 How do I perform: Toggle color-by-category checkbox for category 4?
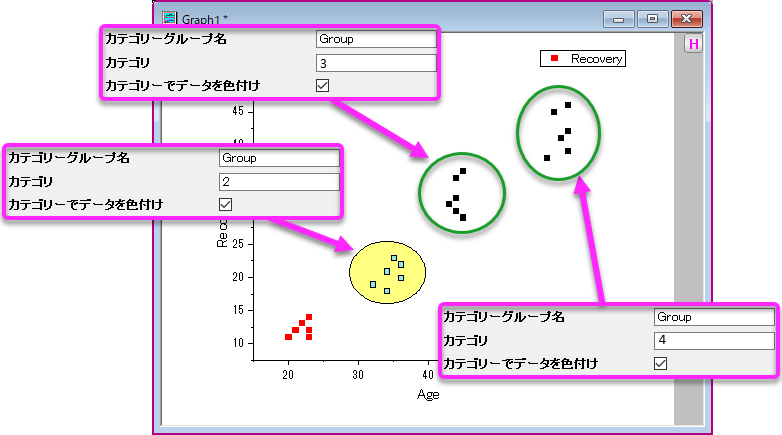coord(660,363)
